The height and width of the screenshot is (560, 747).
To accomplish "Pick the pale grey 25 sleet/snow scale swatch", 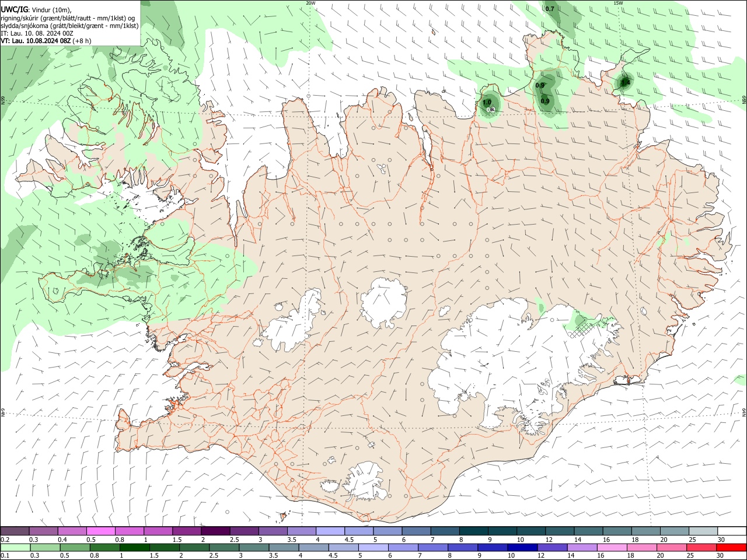I will [x=703, y=531].
